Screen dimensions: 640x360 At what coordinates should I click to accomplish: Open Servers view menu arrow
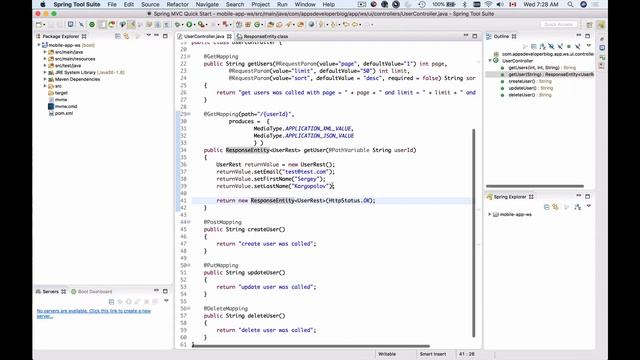166,301
